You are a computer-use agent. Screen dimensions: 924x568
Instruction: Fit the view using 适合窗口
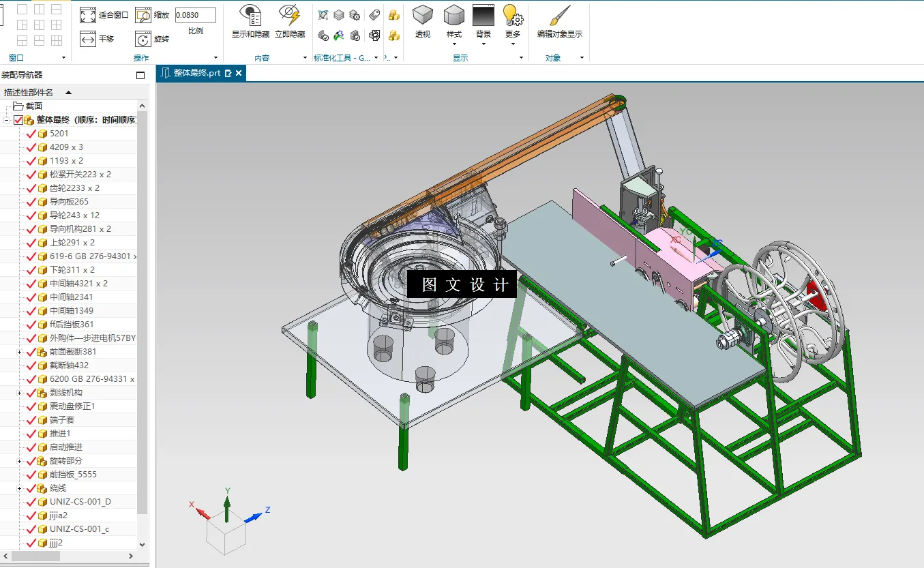pyautogui.click(x=104, y=15)
